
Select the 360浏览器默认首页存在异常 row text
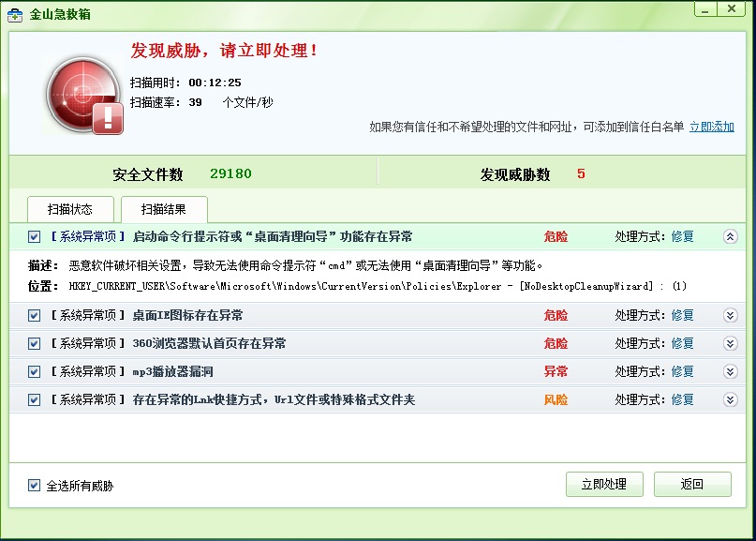pos(209,343)
